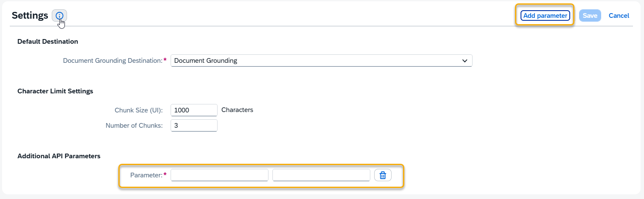644x199 pixels.
Task: Select the Document Grounding combo box text
Action: click(314, 61)
